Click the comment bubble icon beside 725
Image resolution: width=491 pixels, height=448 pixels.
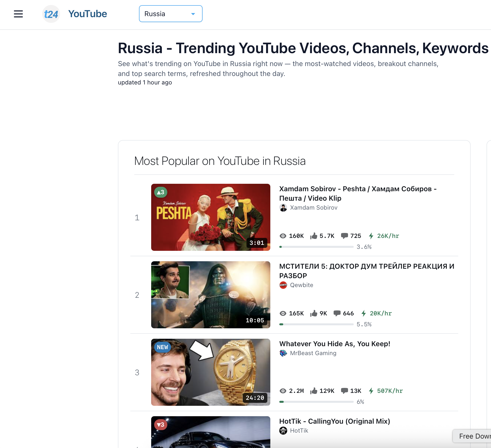pos(345,236)
